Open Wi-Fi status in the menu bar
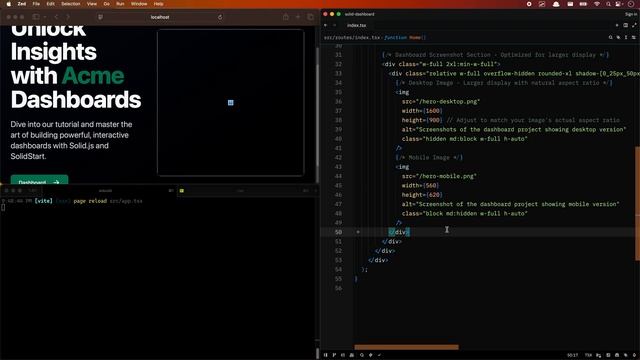The width and height of the screenshot is (640, 360). click(x=597, y=4)
